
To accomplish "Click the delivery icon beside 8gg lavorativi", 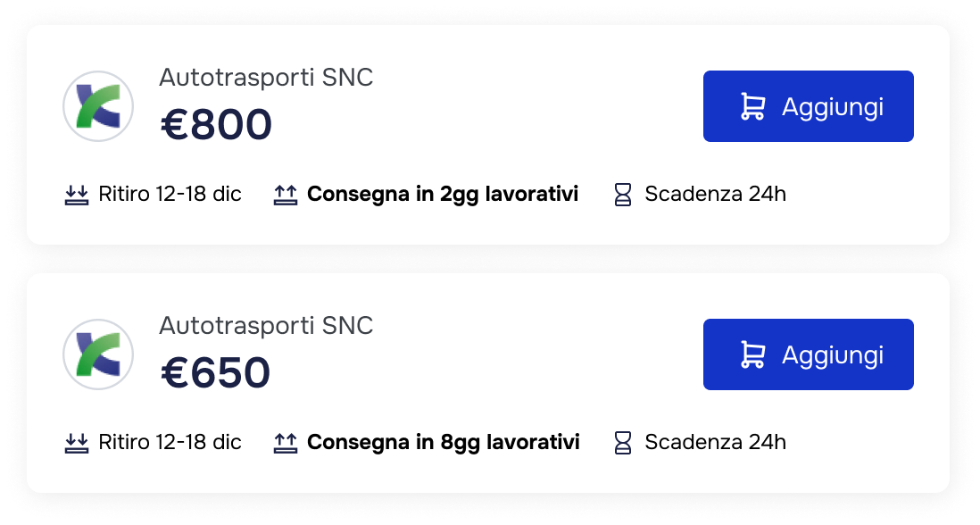I will click(285, 442).
